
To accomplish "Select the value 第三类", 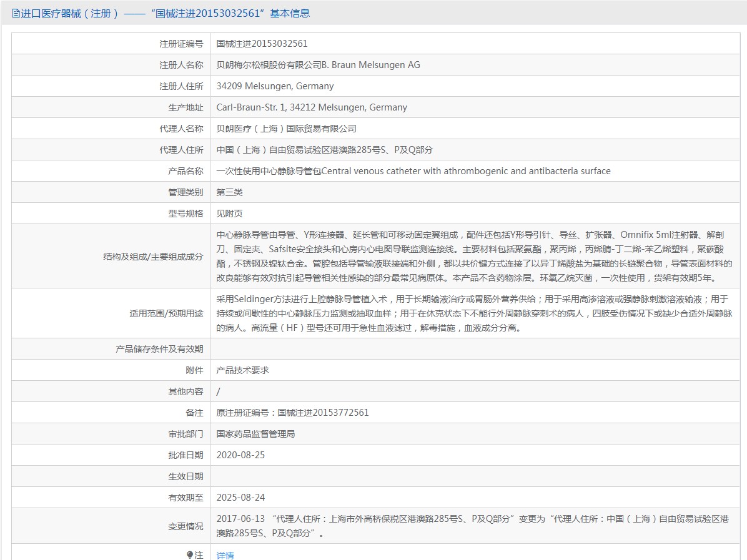I will click(x=230, y=192).
